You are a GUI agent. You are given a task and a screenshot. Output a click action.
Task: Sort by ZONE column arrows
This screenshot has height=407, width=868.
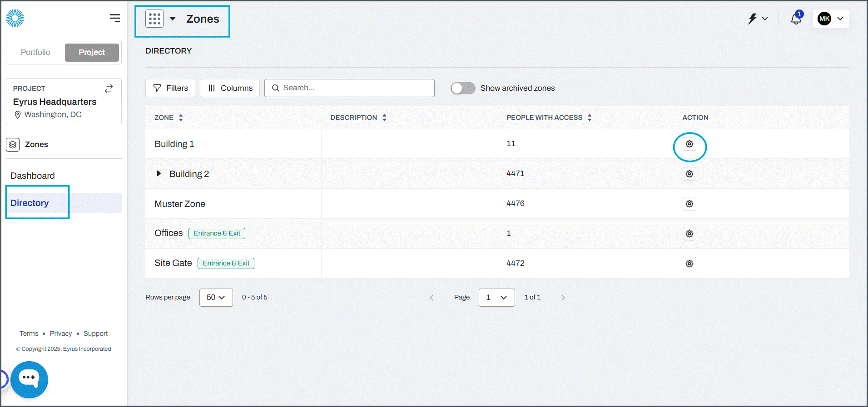pos(181,118)
